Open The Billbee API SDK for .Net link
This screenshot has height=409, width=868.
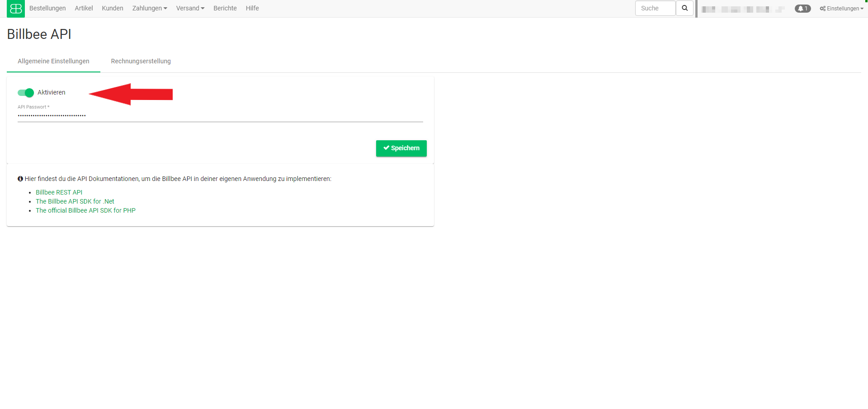click(x=75, y=201)
